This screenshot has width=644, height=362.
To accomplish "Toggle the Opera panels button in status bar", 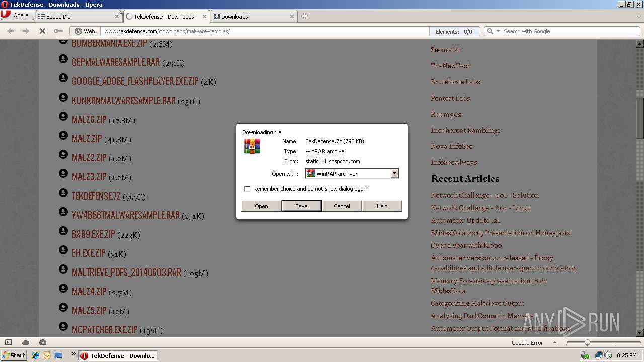I will pyautogui.click(x=9, y=342).
